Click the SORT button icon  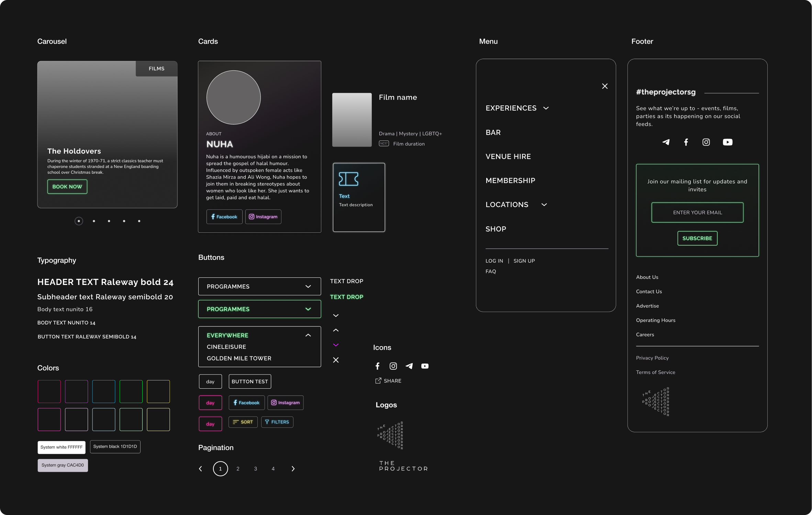point(236,422)
